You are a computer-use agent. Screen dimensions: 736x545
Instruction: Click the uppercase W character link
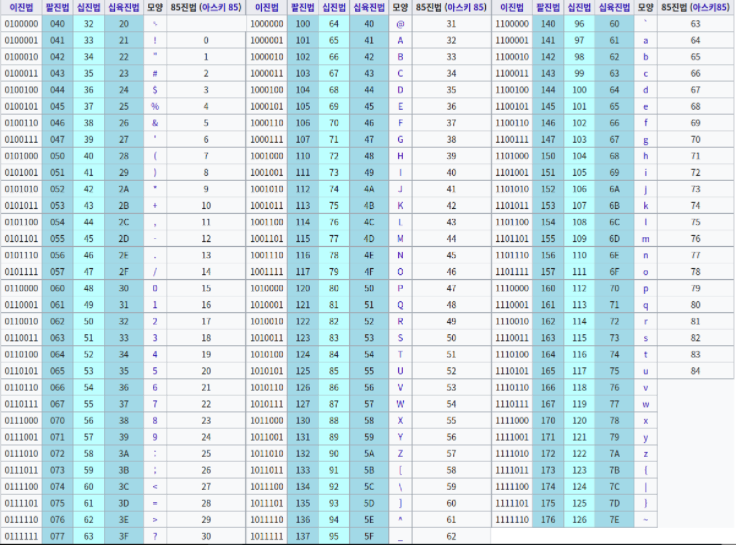pyautogui.click(x=400, y=404)
